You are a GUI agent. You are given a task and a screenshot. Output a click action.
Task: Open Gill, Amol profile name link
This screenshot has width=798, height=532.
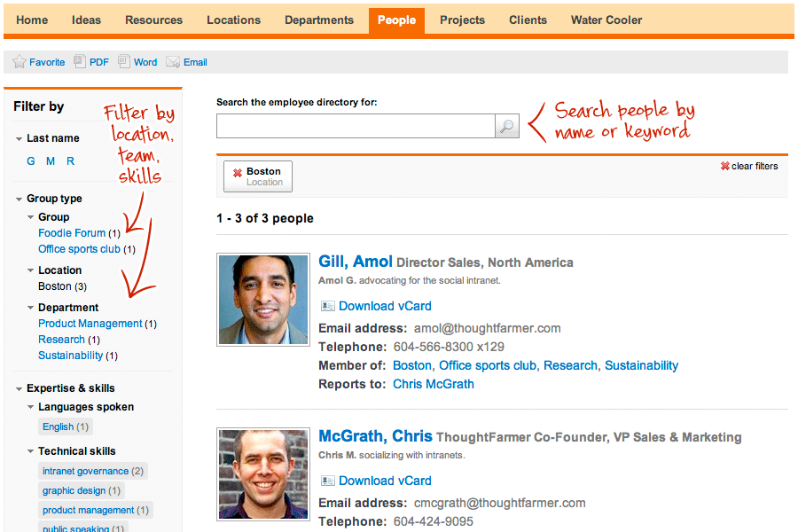355,262
